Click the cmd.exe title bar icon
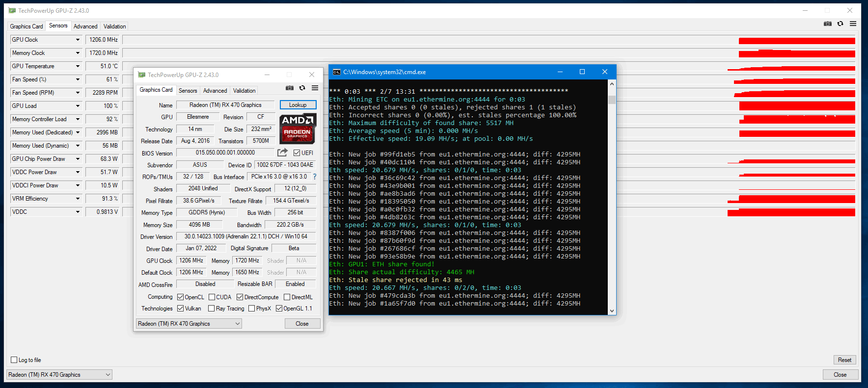 point(336,72)
